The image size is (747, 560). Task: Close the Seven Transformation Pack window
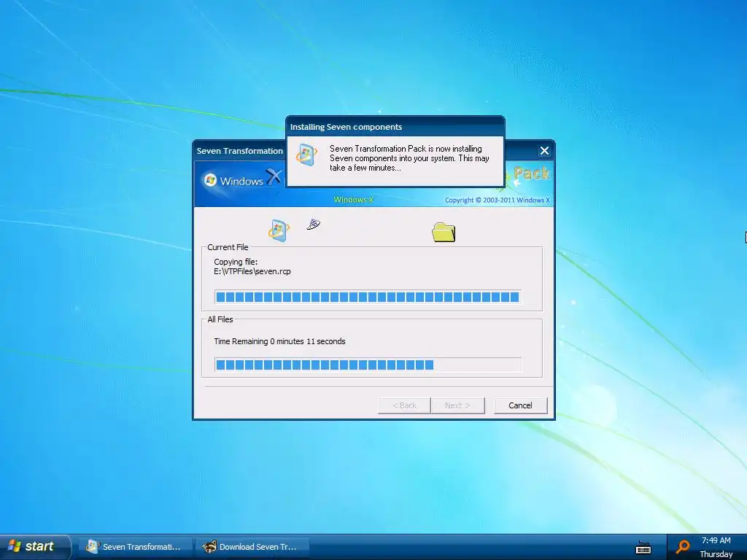click(544, 151)
